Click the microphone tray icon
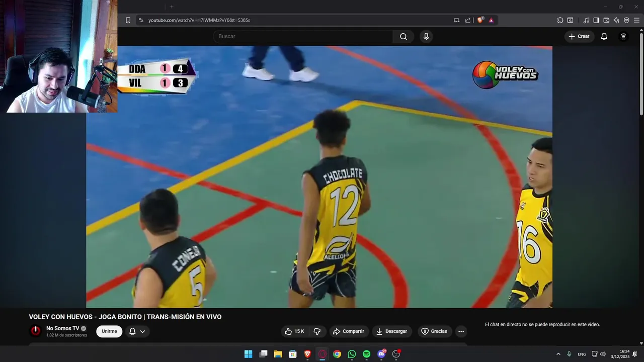Image resolution: width=644 pixels, height=362 pixels. point(569,354)
